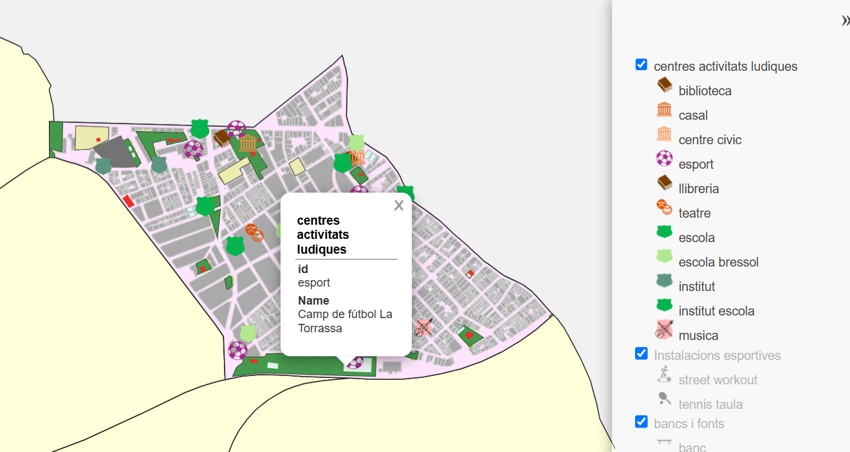
Task: Select the theatre masks marker on map
Action: (254, 233)
